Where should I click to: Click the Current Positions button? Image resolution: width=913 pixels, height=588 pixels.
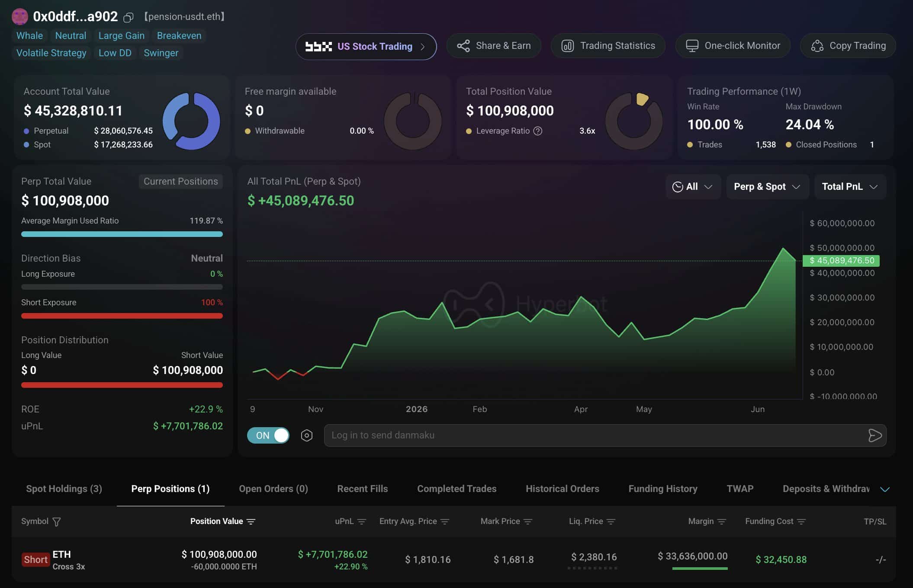(x=181, y=182)
